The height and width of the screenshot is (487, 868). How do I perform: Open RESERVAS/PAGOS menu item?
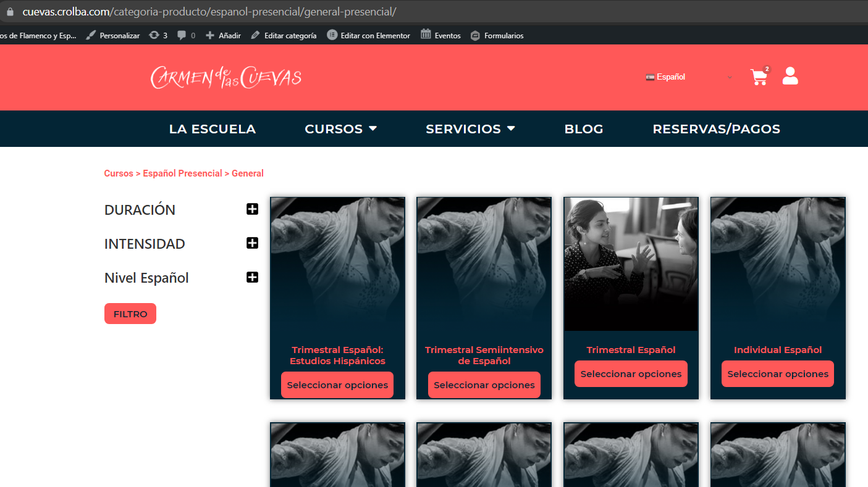click(717, 129)
